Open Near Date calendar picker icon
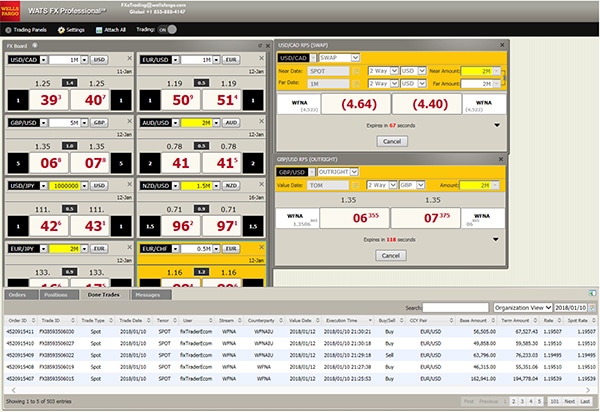 [356, 72]
